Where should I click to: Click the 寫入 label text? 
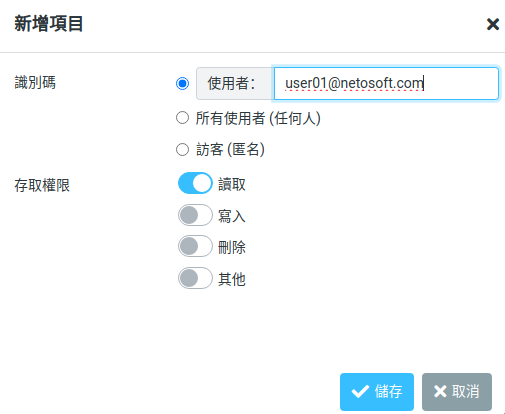tap(232, 216)
